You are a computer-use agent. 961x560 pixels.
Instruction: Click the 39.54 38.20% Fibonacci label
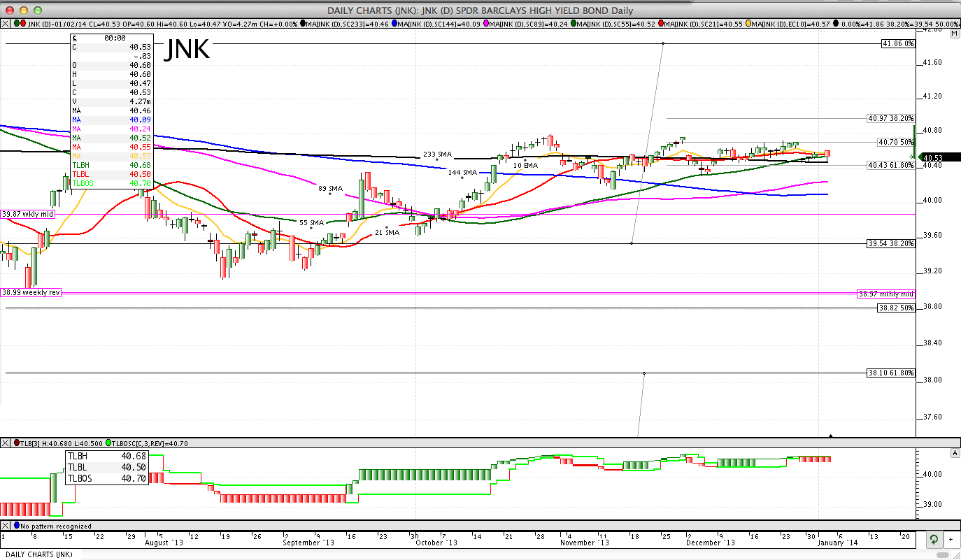[x=891, y=244]
